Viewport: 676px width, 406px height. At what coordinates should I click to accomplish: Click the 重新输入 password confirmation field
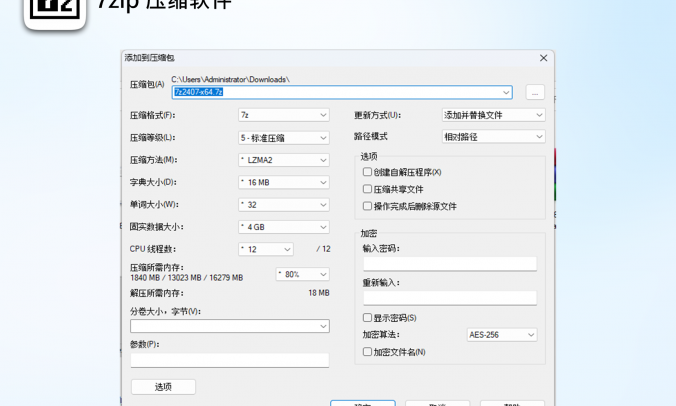[x=450, y=298]
